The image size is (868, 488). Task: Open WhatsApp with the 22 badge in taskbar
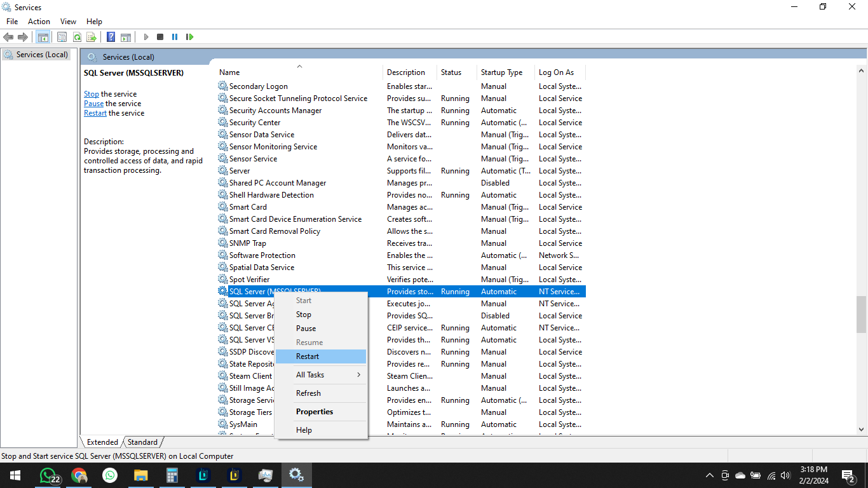click(49, 475)
